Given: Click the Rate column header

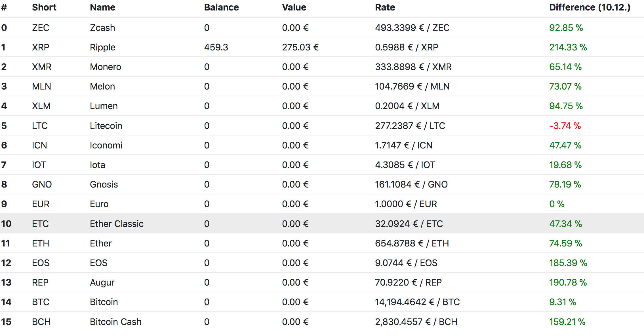Looking at the screenshot, I should (385, 7).
